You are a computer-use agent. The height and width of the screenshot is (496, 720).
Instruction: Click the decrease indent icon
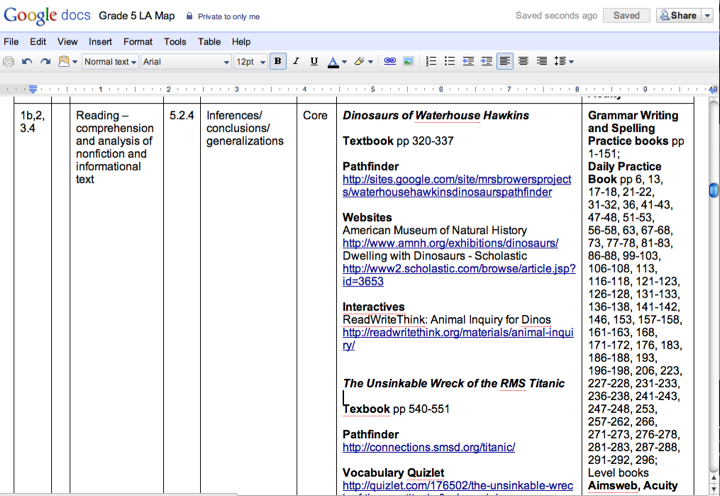tap(468, 61)
